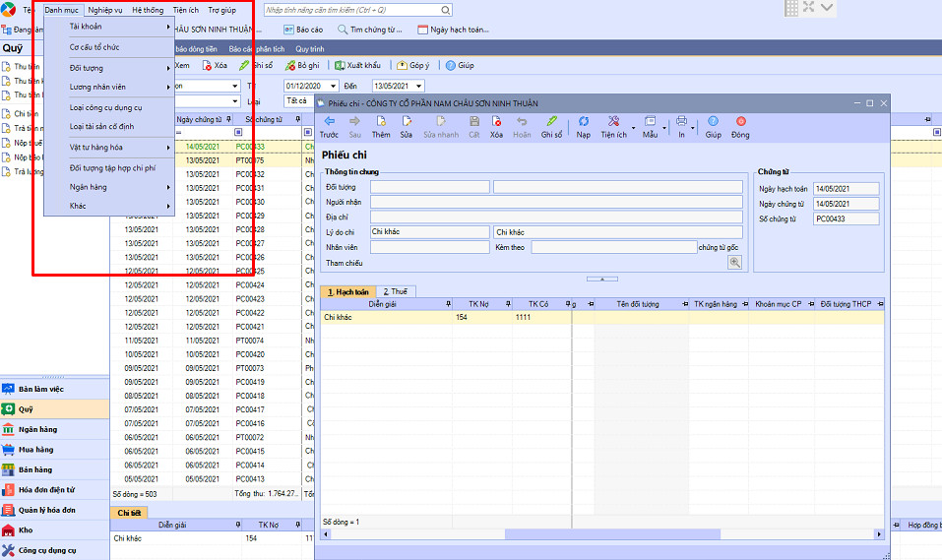Expand the 01/12/2020 start date dropdown

tap(333, 86)
